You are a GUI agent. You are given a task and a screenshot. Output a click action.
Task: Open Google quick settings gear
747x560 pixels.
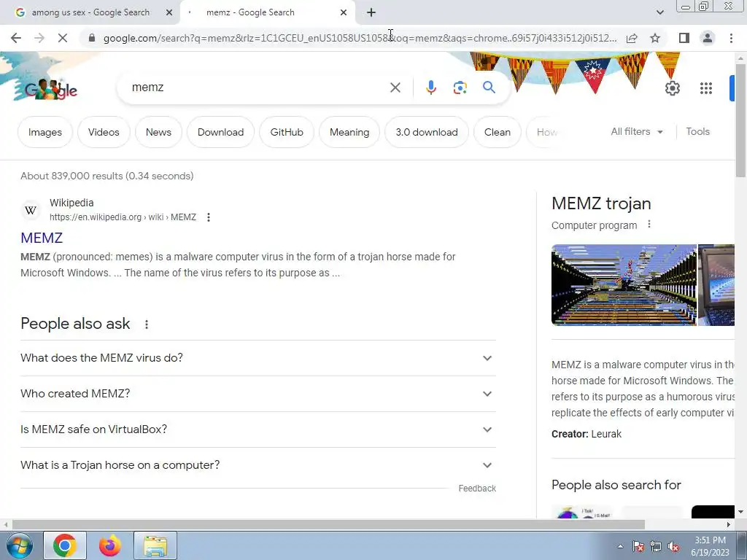672,88
